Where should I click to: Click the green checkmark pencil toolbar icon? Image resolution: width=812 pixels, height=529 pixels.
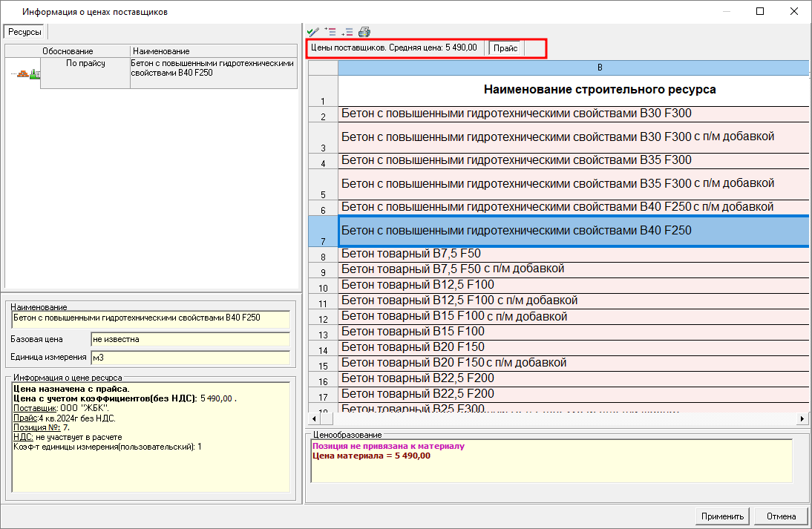313,32
